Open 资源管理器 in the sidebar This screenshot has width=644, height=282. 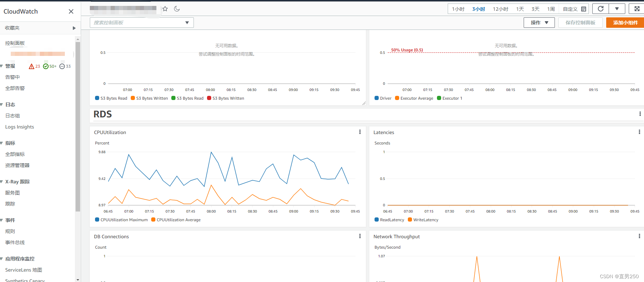(x=17, y=165)
